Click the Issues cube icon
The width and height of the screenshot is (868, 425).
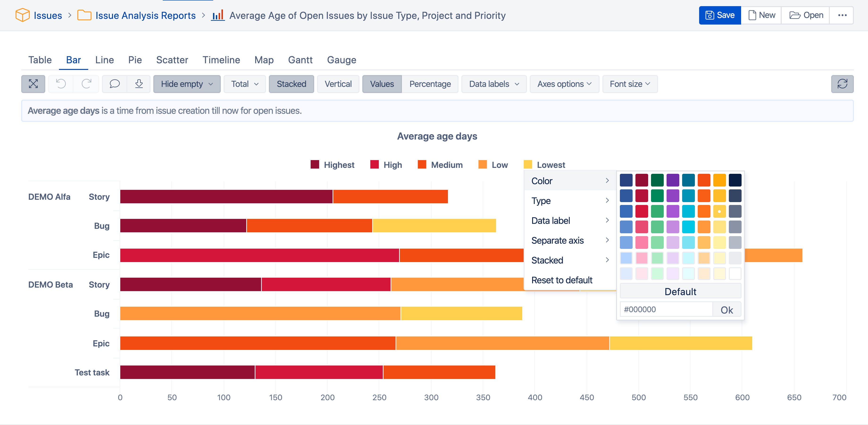(x=23, y=15)
